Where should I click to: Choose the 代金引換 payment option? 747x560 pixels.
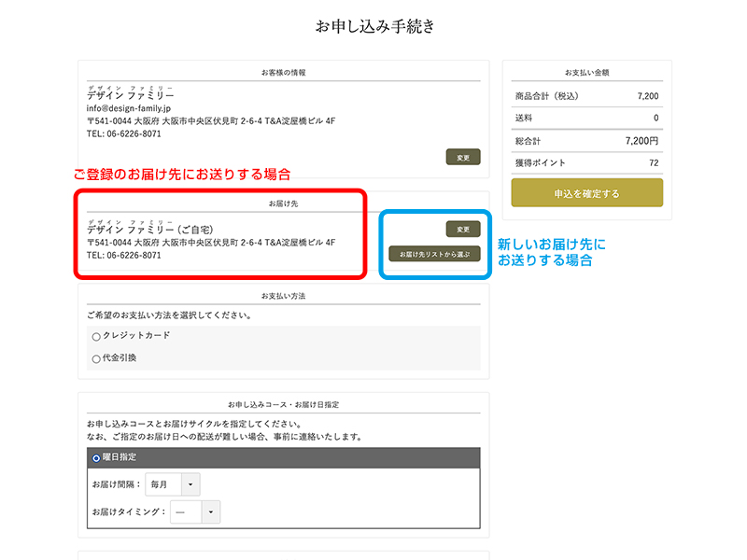pyautogui.click(x=96, y=358)
